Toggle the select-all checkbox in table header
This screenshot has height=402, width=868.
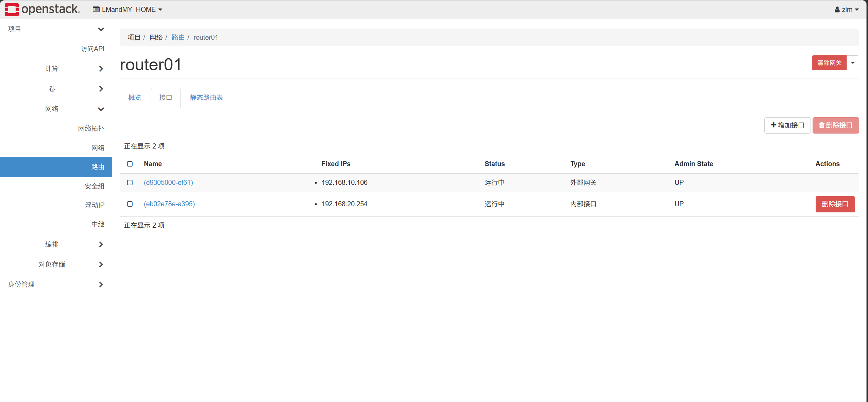click(130, 164)
